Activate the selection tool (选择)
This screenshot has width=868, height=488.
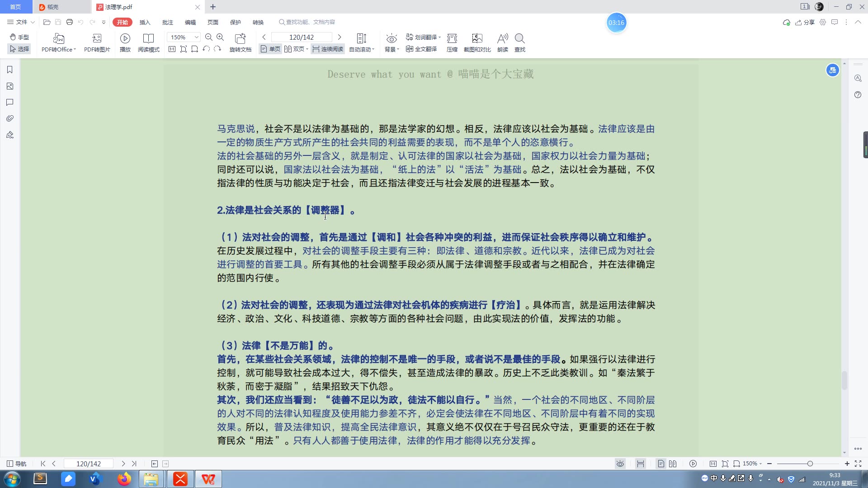click(19, 49)
